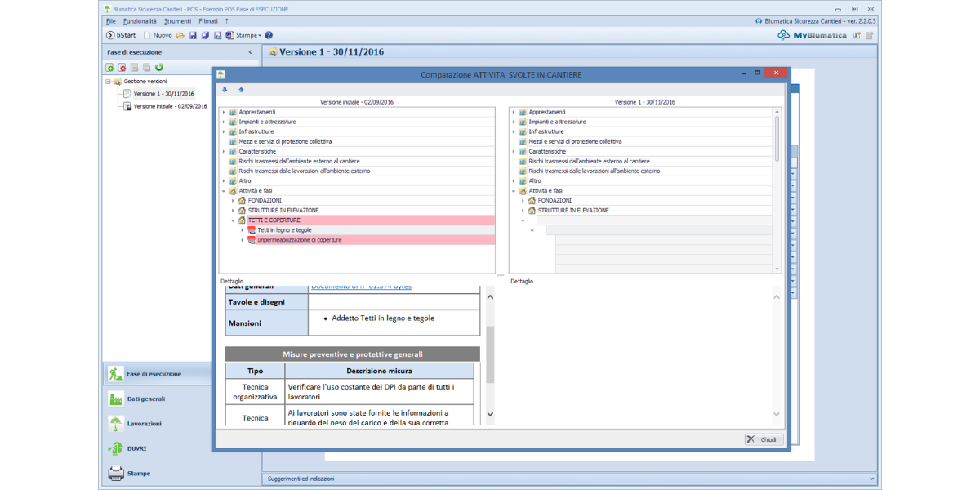This screenshot has height=490, width=980.
Task: Click the green add version icon
Action: tap(110, 67)
